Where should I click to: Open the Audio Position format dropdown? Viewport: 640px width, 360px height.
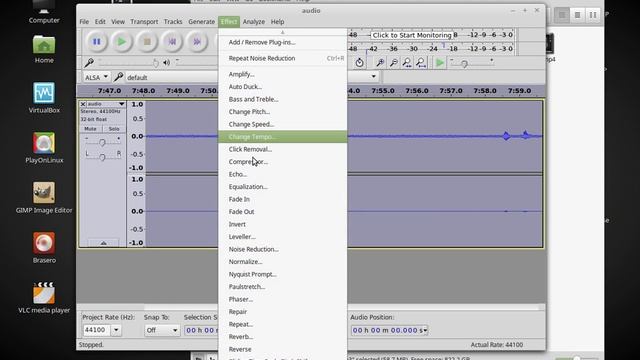(x=425, y=330)
